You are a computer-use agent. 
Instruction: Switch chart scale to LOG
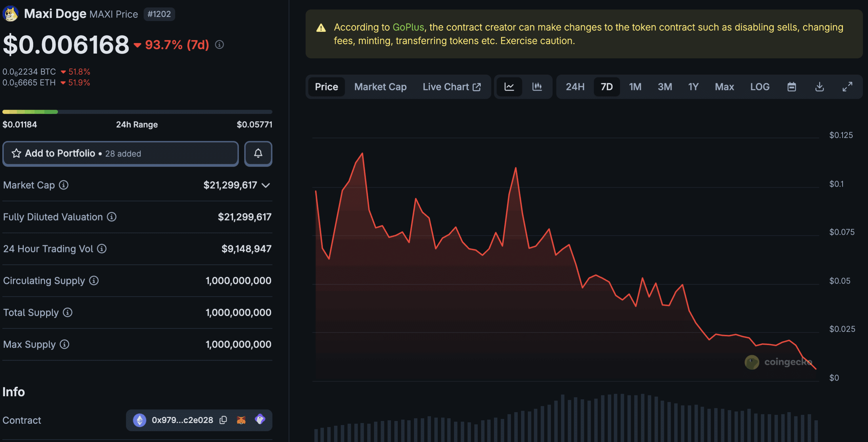760,87
